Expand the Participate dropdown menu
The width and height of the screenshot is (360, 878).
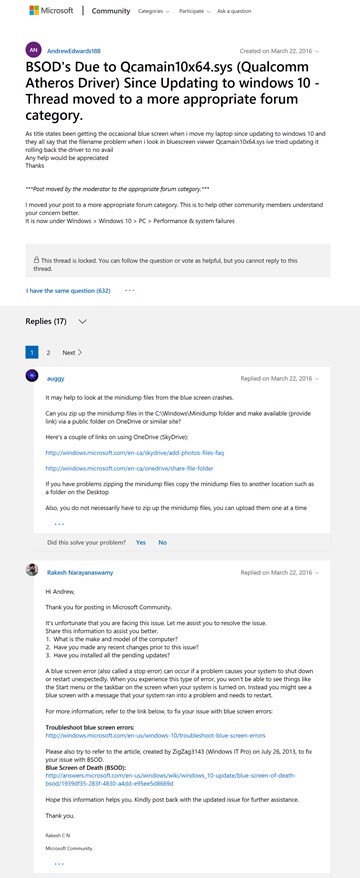pyautogui.click(x=194, y=11)
